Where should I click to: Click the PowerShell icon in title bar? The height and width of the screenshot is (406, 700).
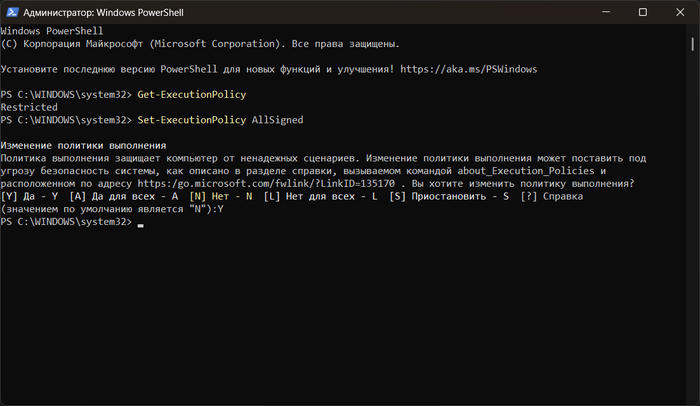click(13, 12)
